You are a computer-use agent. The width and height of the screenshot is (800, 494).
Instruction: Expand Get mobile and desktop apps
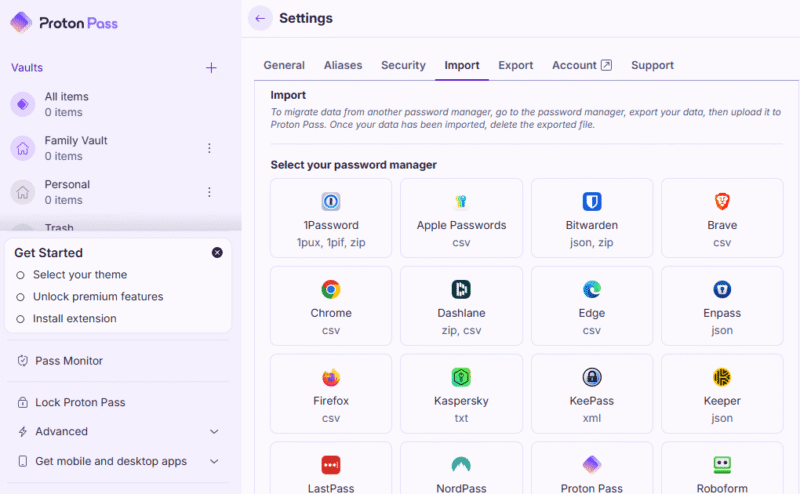tap(118, 461)
